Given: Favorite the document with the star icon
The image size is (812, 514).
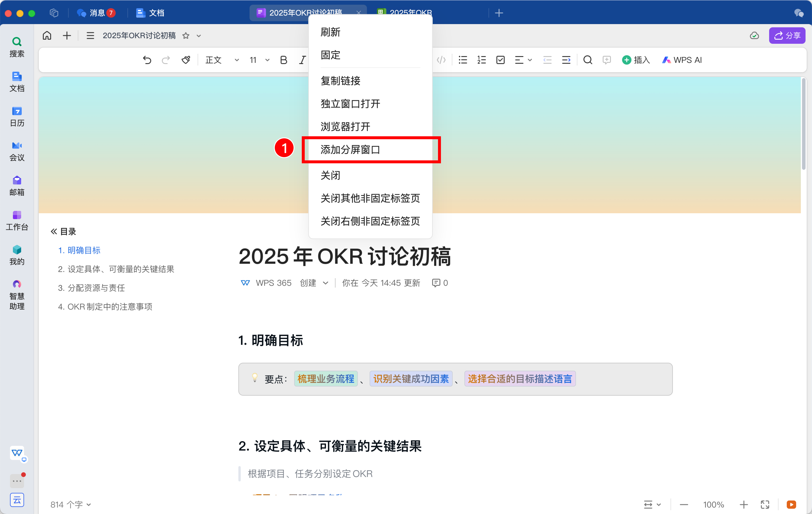Looking at the screenshot, I should point(186,35).
